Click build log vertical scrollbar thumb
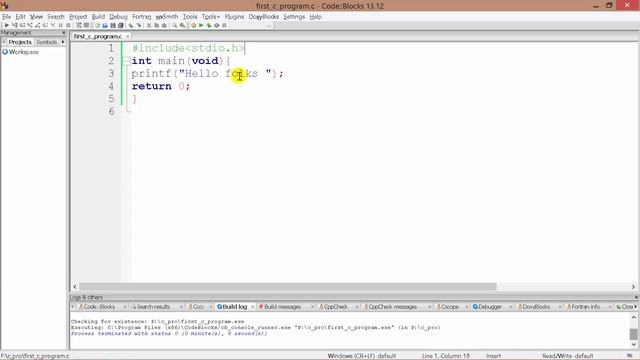 click(633, 334)
